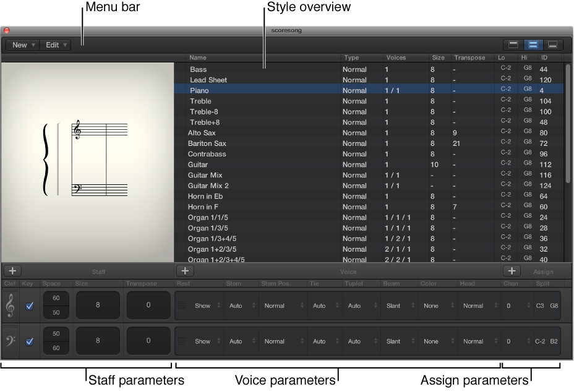Click the add Voice plus button
Viewport: 574px width, 392px height.
[x=185, y=271]
